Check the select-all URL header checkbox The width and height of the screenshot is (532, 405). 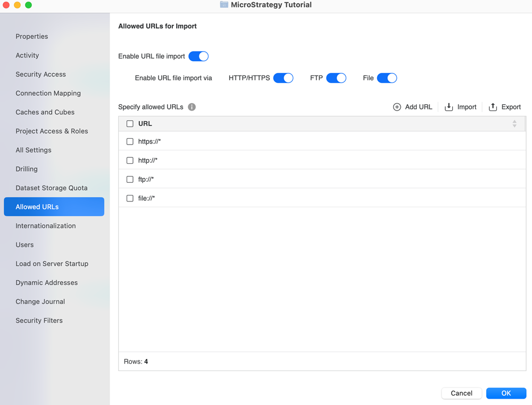pyautogui.click(x=130, y=124)
